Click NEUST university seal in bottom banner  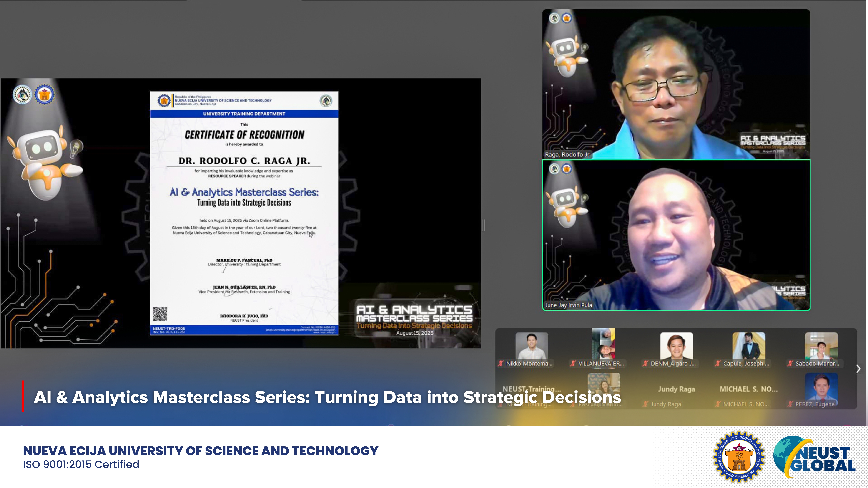739,457
